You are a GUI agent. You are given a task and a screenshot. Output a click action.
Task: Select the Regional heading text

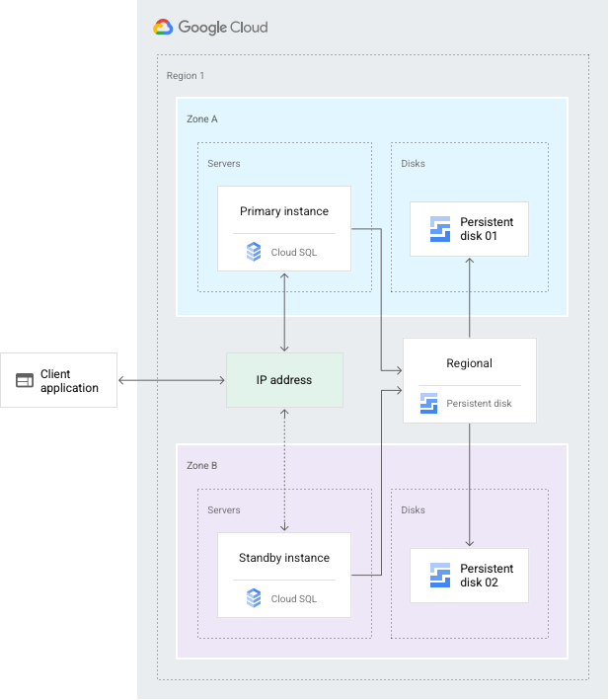point(469,363)
